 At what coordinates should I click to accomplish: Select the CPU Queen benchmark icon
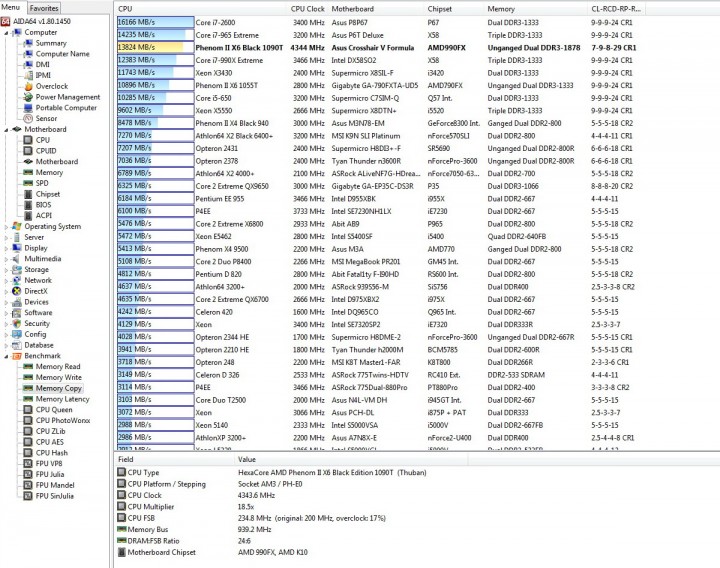pyautogui.click(x=28, y=410)
